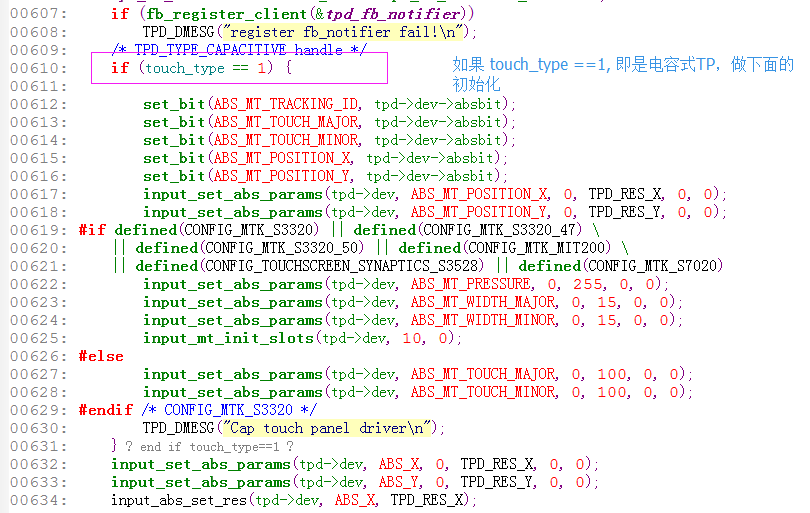The height and width of the screenshot is (513, 810).
Task: Click line number 00607
Action: [39, 14]
